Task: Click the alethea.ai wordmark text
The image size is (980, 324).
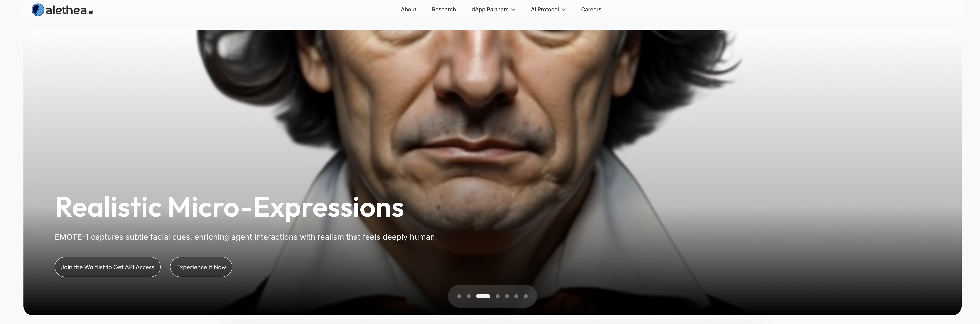Action: tap(70, 10)
